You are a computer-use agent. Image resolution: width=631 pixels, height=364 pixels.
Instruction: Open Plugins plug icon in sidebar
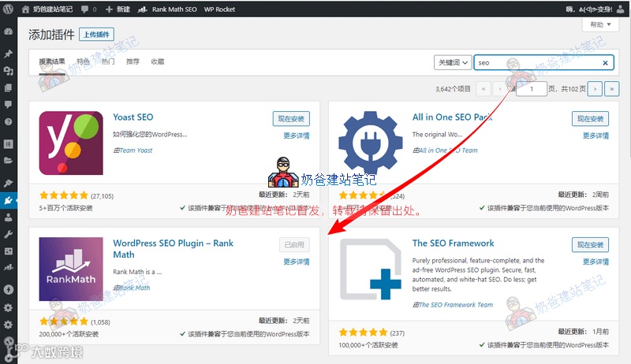coord(8,200)
